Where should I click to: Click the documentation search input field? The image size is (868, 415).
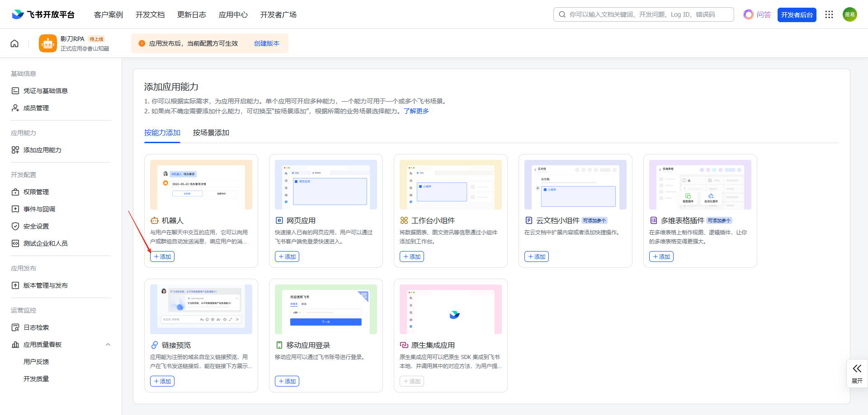(x=646, y=14)
